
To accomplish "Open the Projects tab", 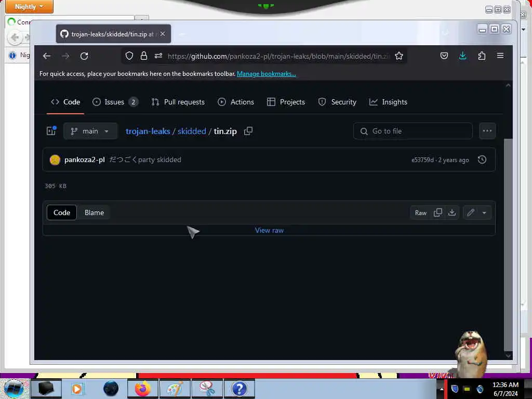I will point(286,102).
